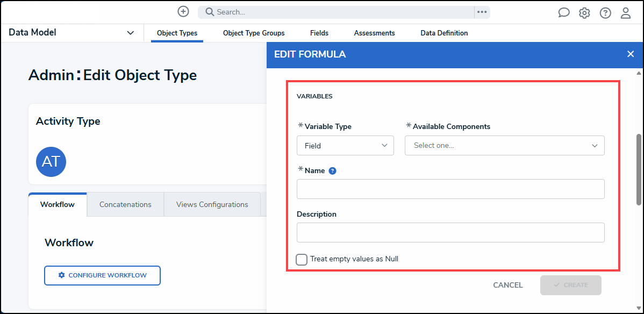The height and width of the screenshot is (314, 644).
Task: Open the user profile icon
Action: point(626,13)
